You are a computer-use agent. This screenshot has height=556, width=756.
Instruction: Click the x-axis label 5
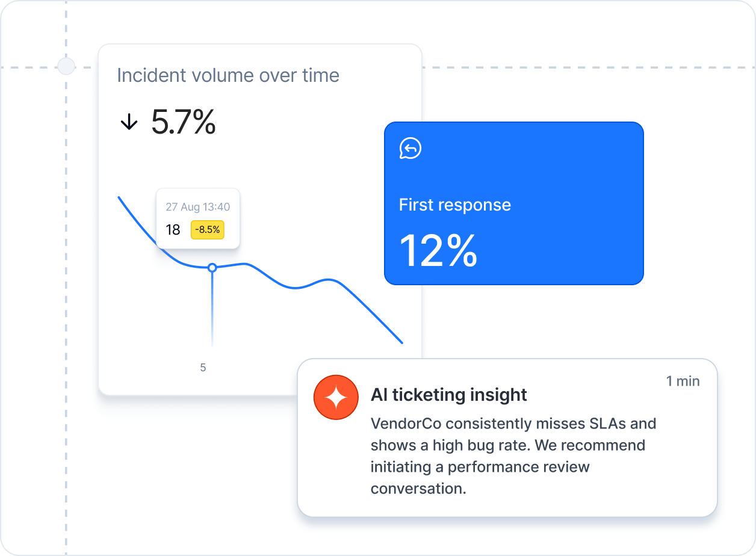[203, 367]
